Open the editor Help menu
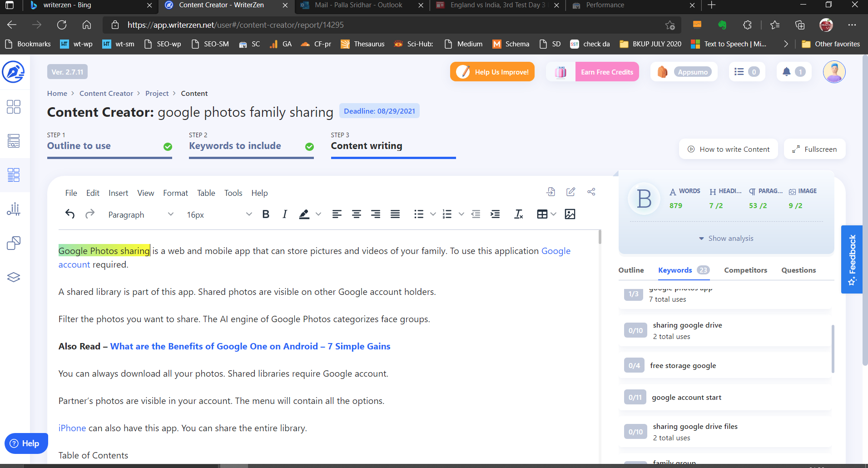Viewport: 868px width, 468px height. click(x=259, y=193)
